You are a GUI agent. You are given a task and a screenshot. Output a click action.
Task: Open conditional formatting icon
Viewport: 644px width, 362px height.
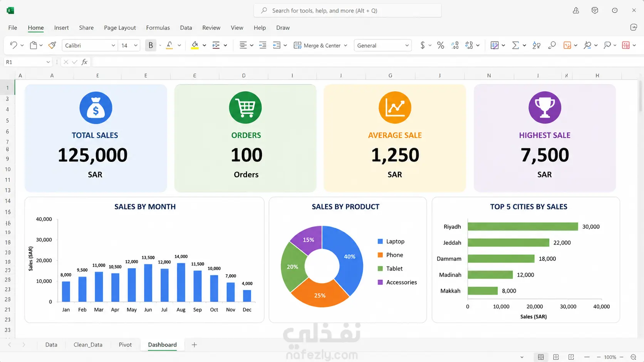coord(495,45)
